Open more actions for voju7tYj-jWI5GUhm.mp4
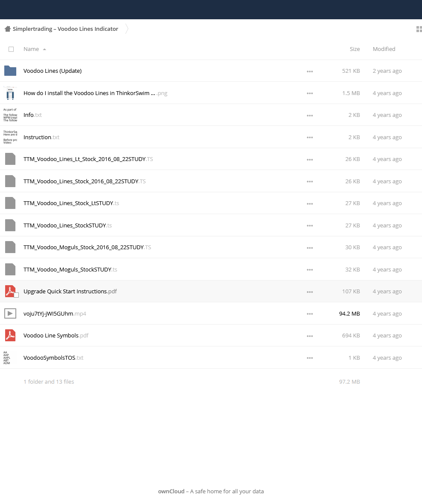 (x=309, y=314)
